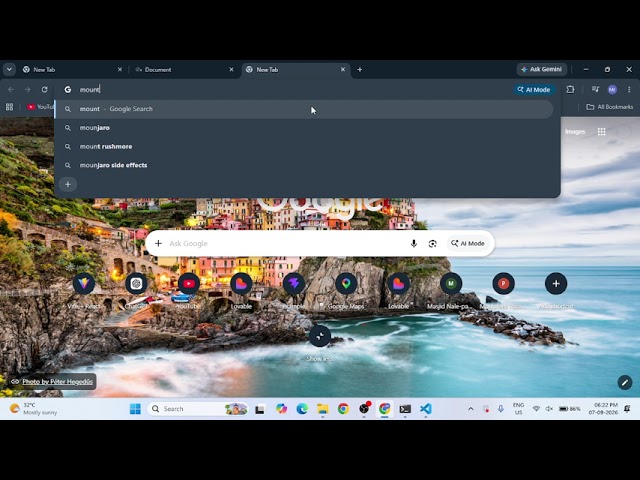Select 'mounjaro side effects' suggestion
640x480 pixels.
click(x=304, y=165)
